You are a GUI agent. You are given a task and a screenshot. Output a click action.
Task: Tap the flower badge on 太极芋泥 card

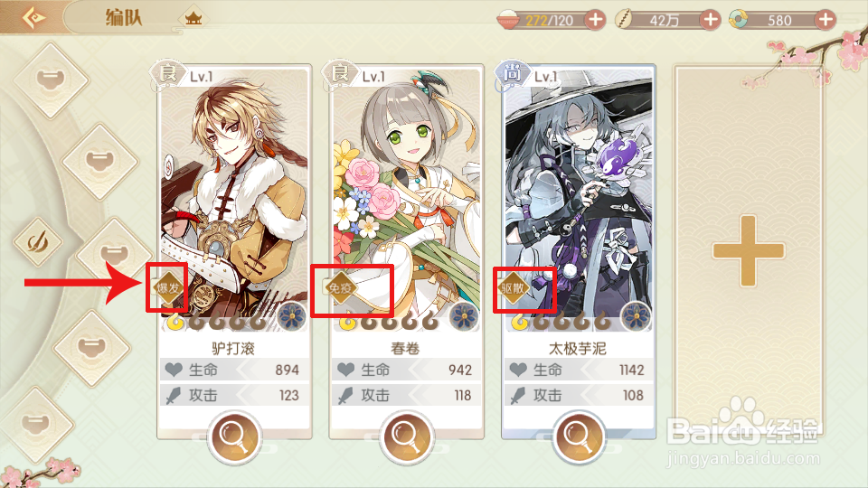coord(636,317)
